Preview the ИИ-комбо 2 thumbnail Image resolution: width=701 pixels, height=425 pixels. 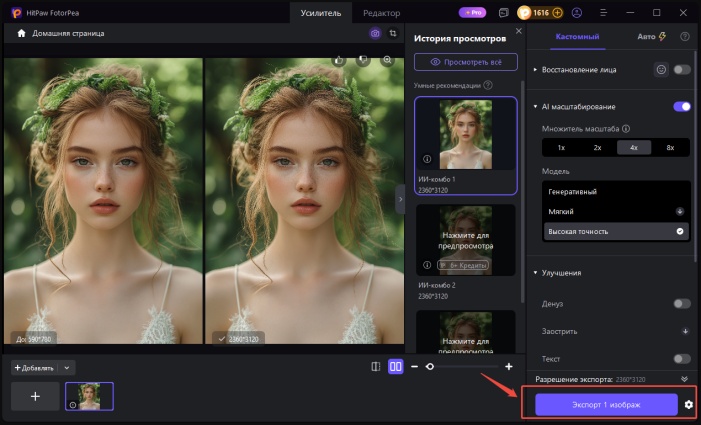(x=466, y=240)
